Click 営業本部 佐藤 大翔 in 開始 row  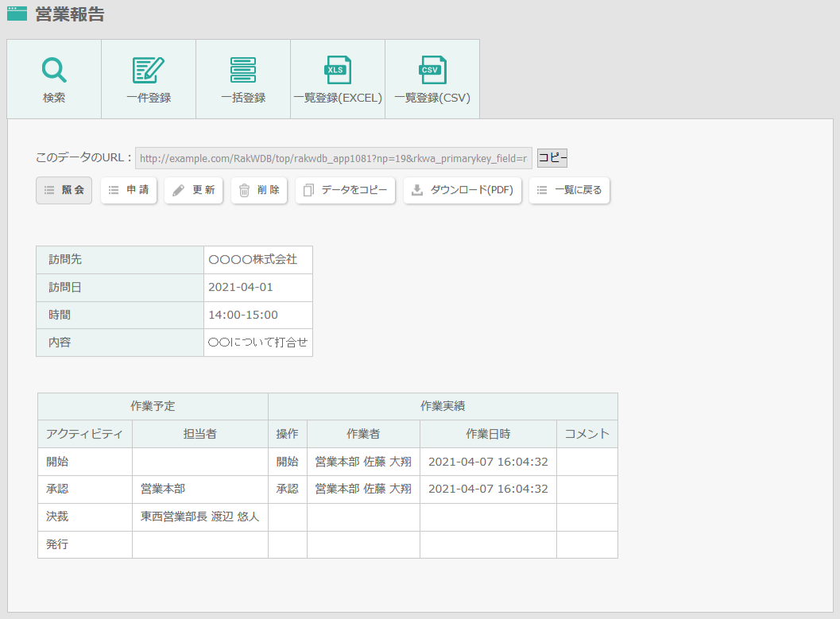(x=363, y=462)
